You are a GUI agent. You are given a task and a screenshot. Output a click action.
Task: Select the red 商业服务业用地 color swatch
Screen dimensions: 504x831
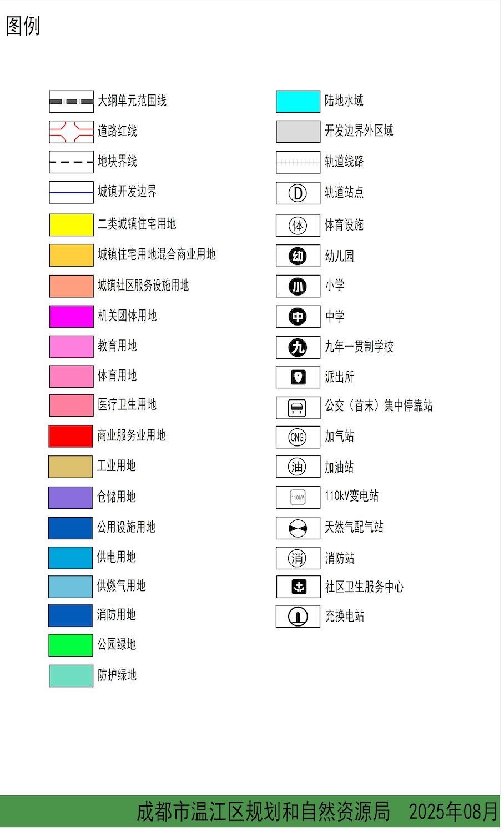tap(70, 436)
